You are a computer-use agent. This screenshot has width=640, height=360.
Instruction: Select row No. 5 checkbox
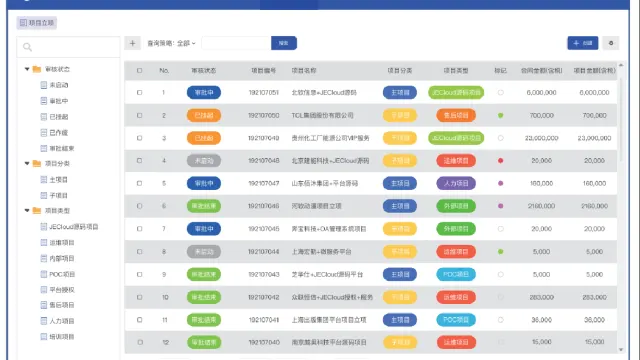pyautogui.click(x=140, y=183)
